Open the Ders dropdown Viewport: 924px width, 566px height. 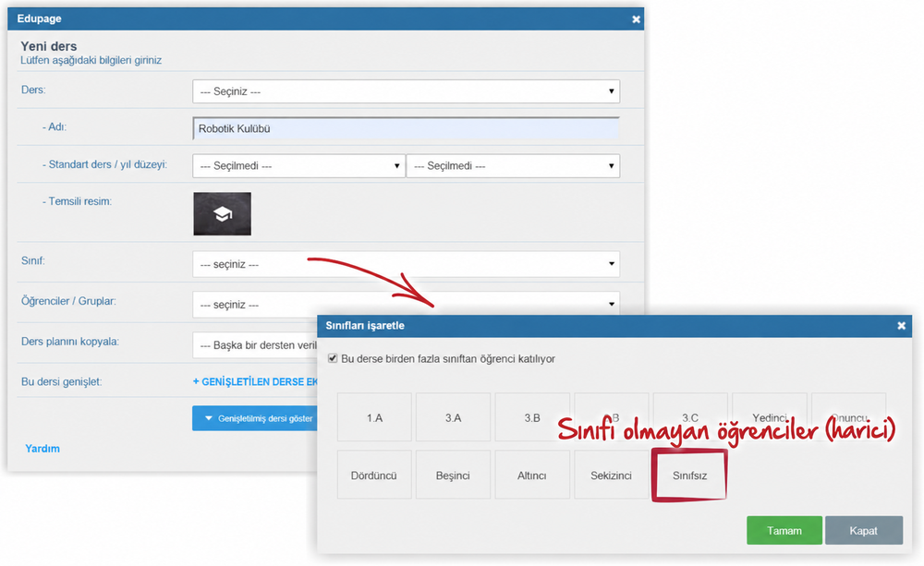(x=406, y=91)
